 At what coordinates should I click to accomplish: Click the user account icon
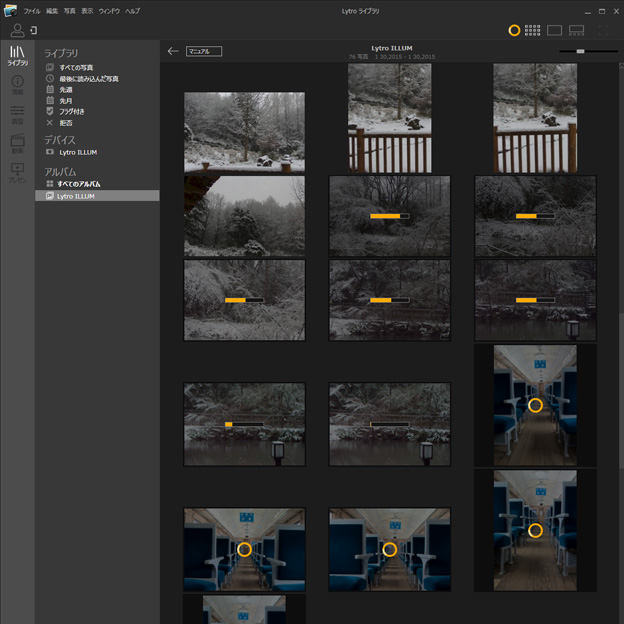(x=17, y=30)
